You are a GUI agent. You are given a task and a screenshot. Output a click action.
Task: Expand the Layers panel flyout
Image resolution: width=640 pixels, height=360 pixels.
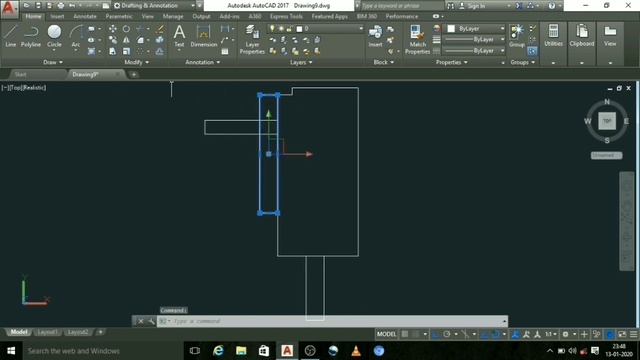(301, 62)
